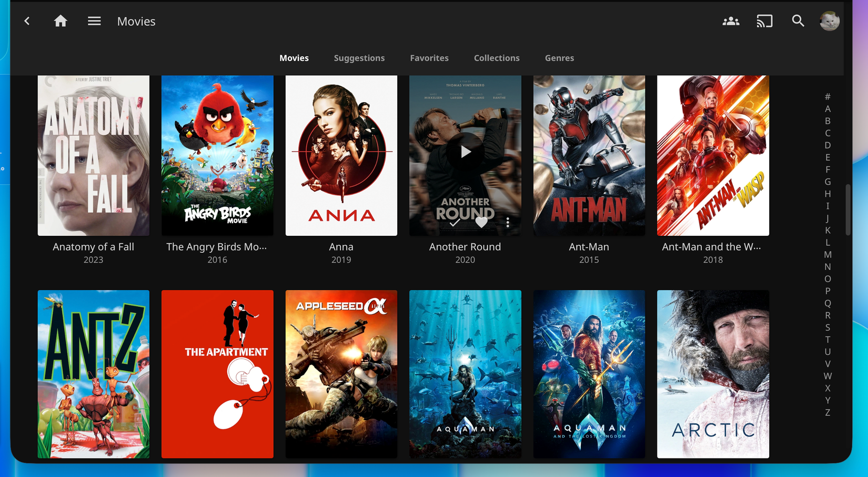Image resolution: width=868 pixels, height=477 pixels.
Task: Switch to the Favorites tab
Action: 429,58
